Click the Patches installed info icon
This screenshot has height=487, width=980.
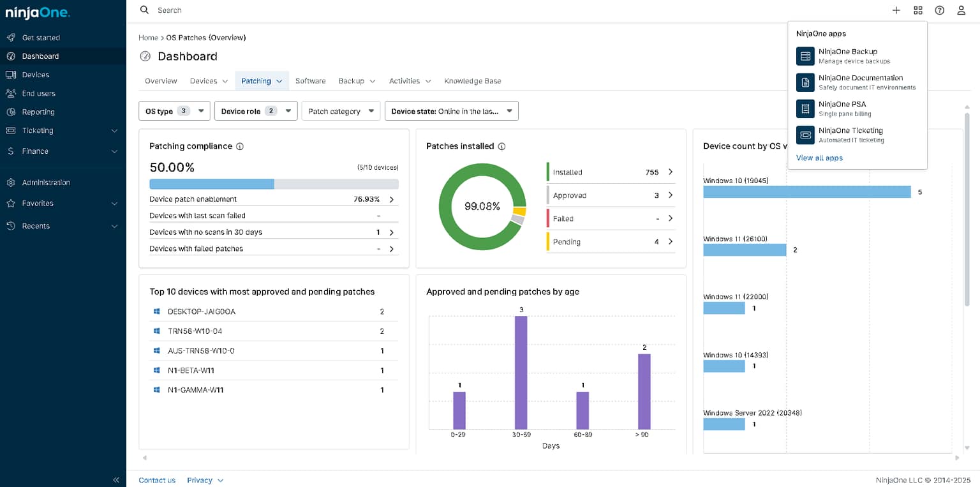click(501, 146)
